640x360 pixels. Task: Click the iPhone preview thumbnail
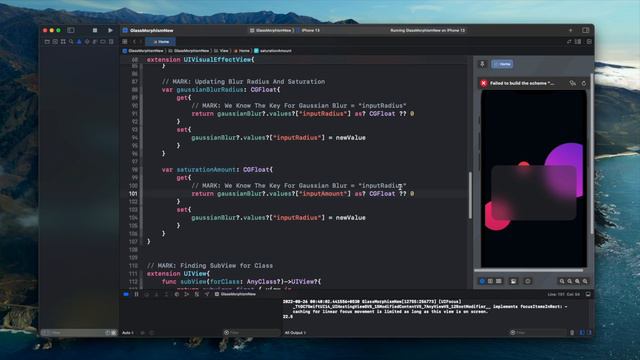[x=533, y=179]
